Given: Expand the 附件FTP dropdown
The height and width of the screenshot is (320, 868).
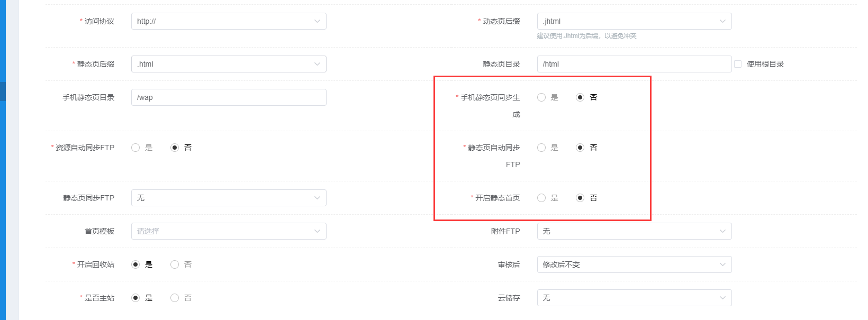Looking at the screenshot, I should [x=634, y=231].
